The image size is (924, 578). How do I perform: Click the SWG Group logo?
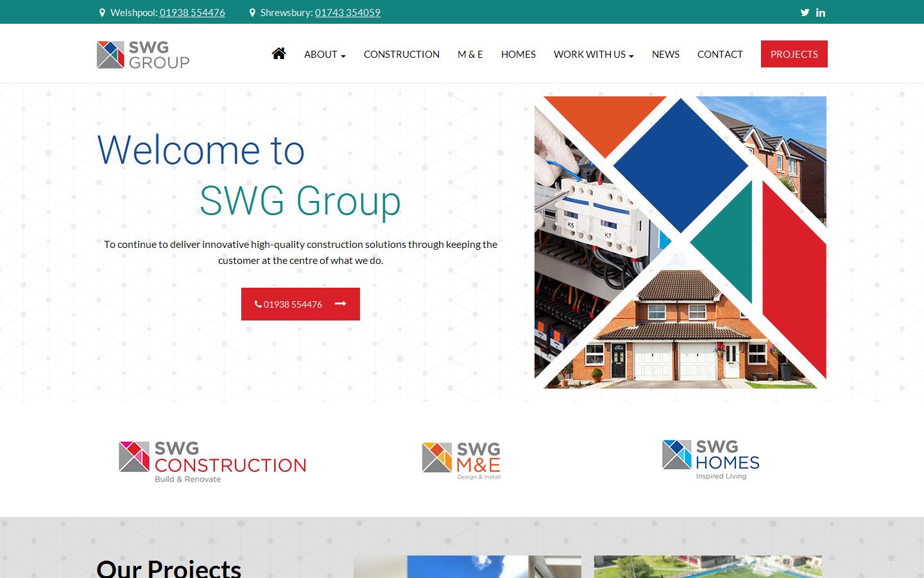[x=142, y=55]
